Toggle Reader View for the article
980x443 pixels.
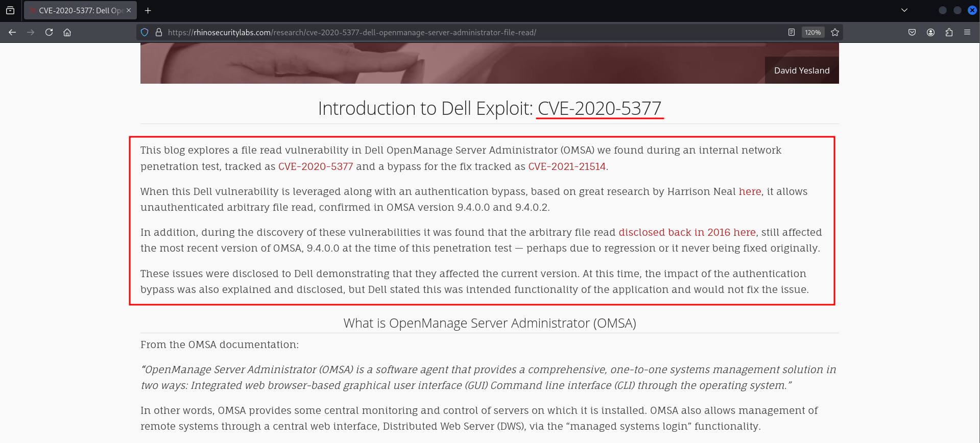(x=792, y=32)
